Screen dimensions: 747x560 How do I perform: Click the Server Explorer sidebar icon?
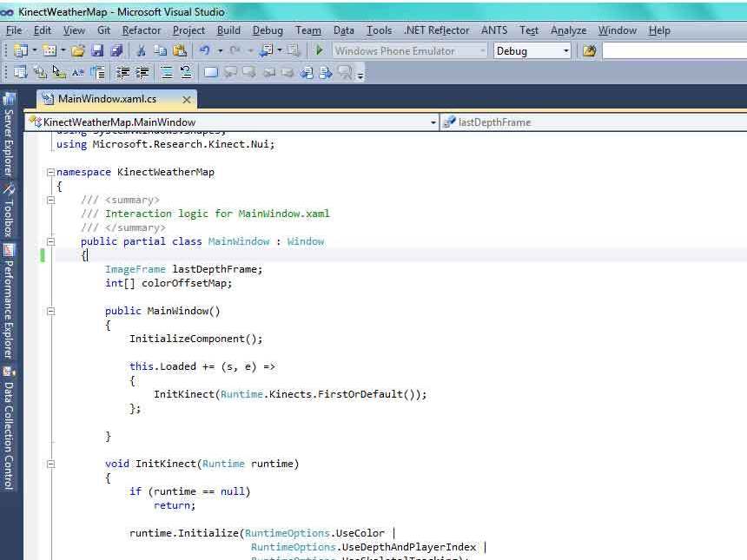9,99
